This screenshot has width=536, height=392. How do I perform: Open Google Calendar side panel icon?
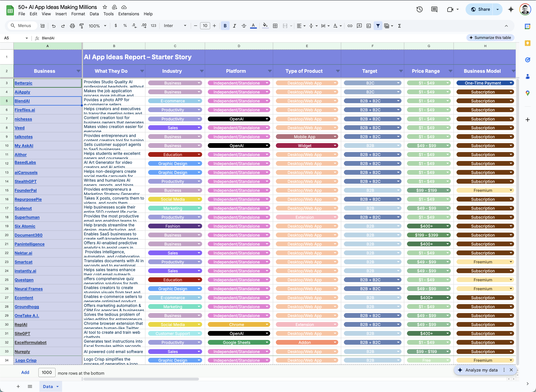[x=527, y=26]
